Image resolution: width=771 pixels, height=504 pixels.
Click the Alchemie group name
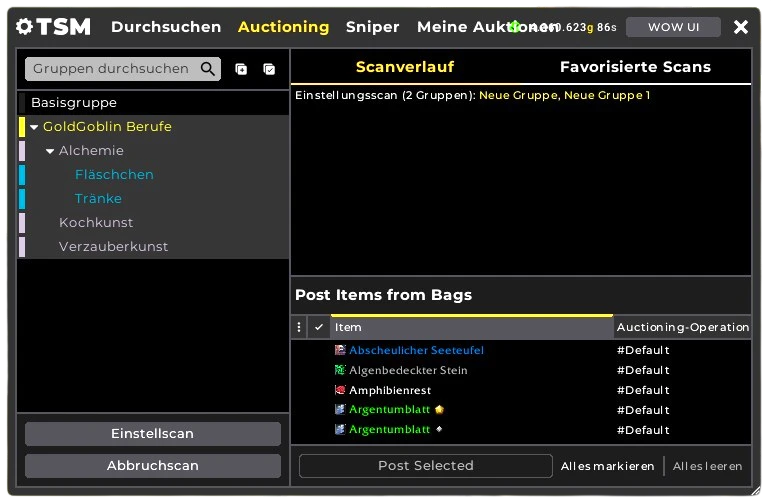(x=91, y=151)
